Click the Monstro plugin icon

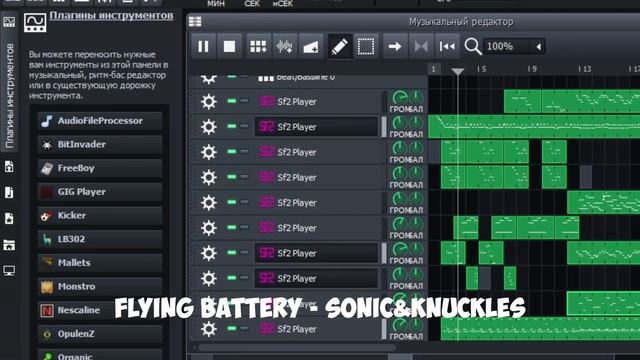[47, 287]
